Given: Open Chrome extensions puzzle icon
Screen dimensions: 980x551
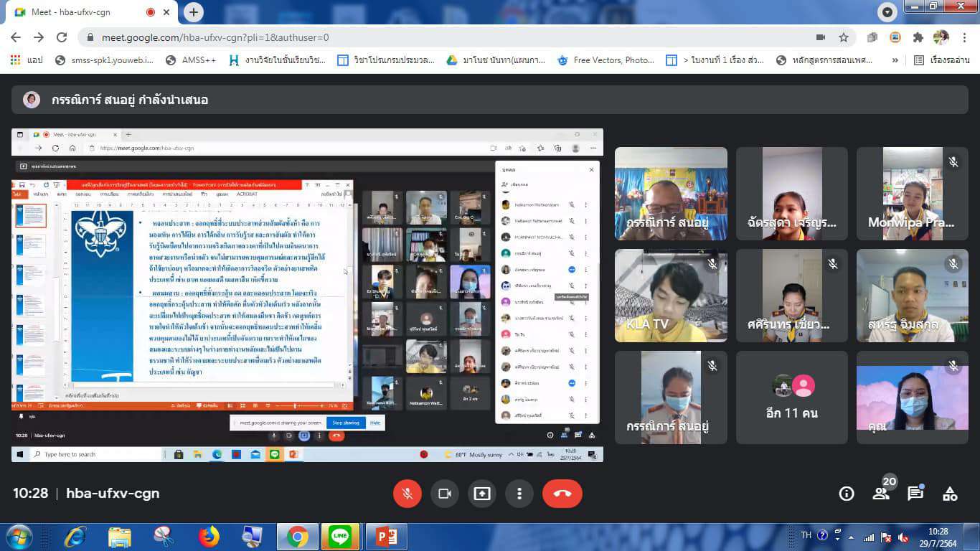Looking at the screenshot, I should click(x=918, y=37).
